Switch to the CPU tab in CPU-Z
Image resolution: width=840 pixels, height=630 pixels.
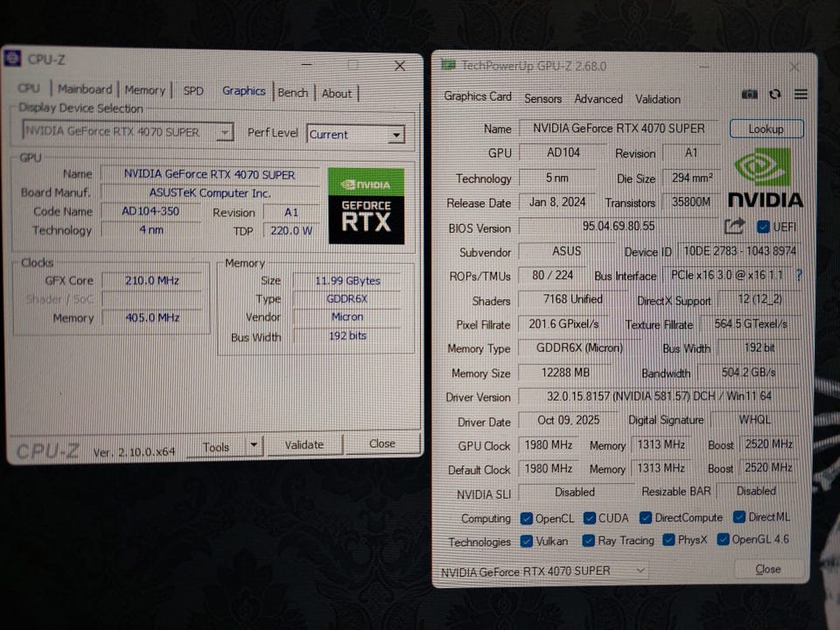pos(28,88)
